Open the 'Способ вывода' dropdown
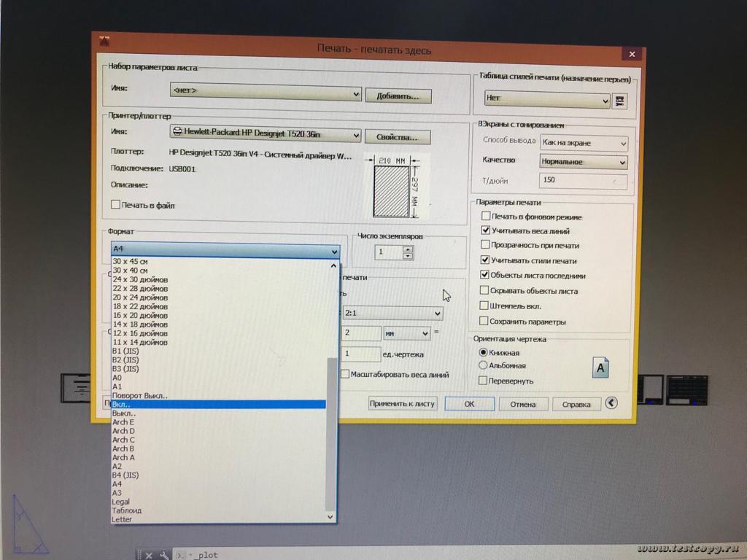Image resolution: width=747 pixels, height=560 pixels. 622,144
